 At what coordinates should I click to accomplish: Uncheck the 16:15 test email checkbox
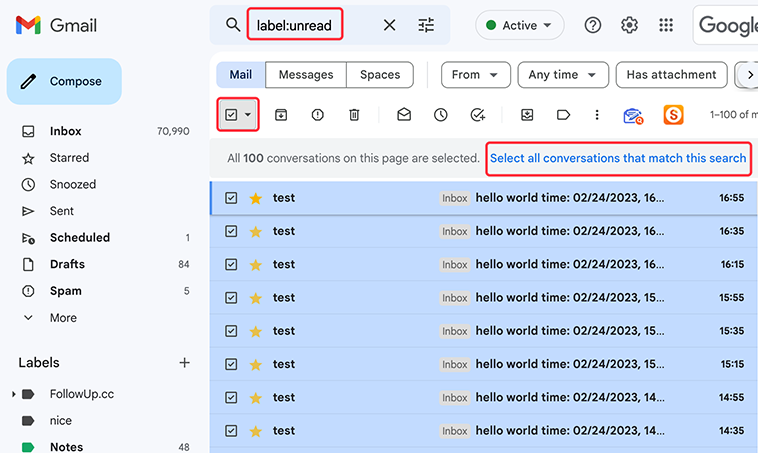pos(231,264)
